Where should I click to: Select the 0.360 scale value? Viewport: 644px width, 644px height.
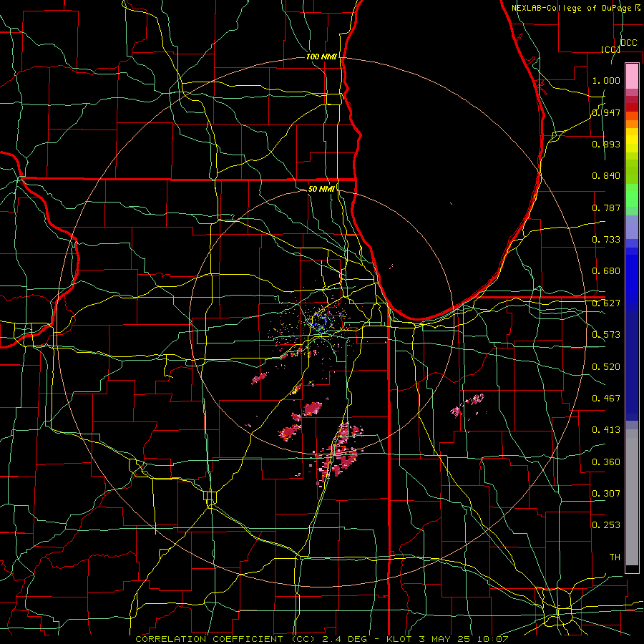(x=606, y=462)
